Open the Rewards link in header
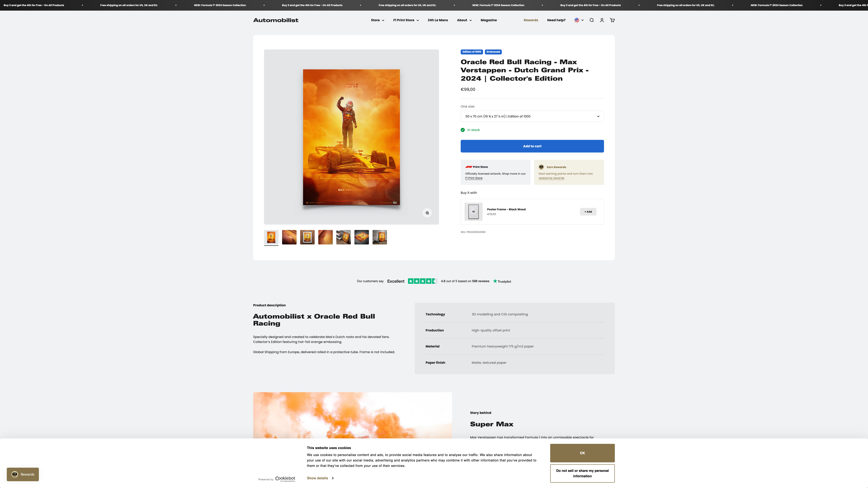The height and width of the screenshot is (488, 868). click(531, 20)
